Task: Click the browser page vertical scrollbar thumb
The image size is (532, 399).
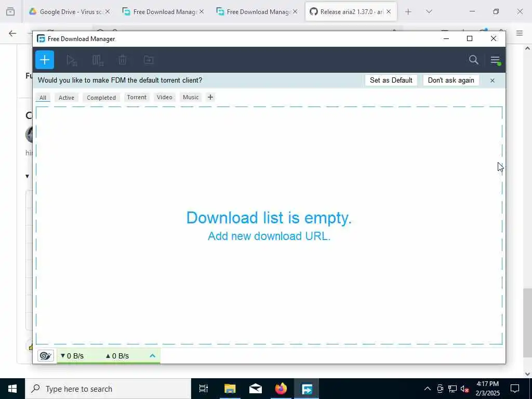Action: coord(528,322)
